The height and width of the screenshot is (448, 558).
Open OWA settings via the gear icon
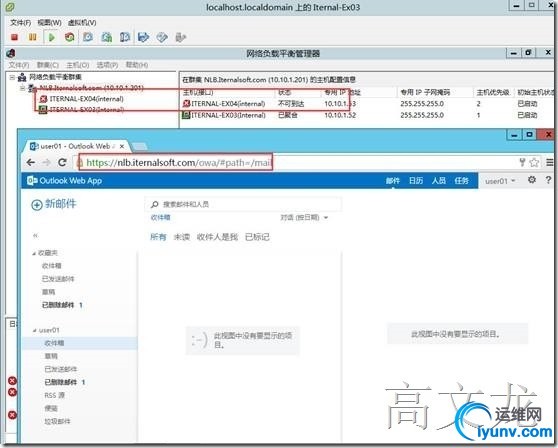click(x=532, y=180)
